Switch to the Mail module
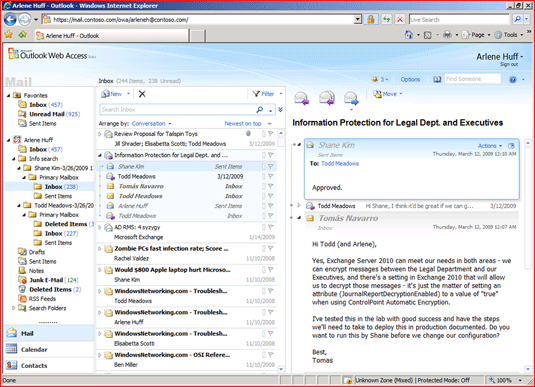Screen dimensions: 535x387 click(49, 333)
